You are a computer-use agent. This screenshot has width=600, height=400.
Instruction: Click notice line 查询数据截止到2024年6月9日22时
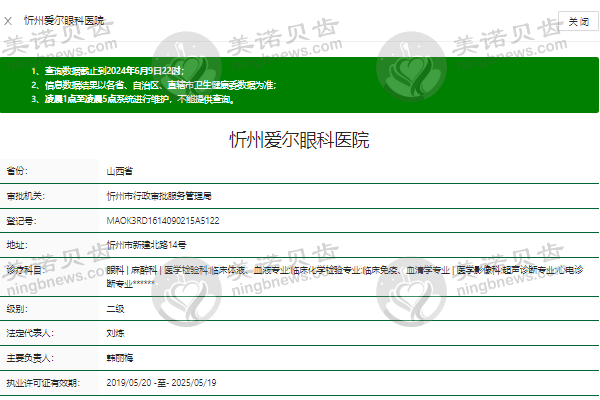tap(114, 71)
